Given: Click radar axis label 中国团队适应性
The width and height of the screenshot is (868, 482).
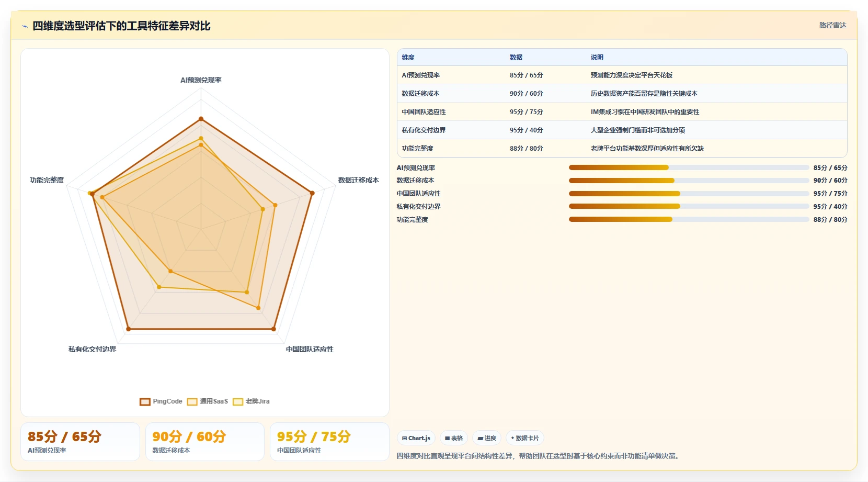Looking at the screenshot, I should 310,349.
